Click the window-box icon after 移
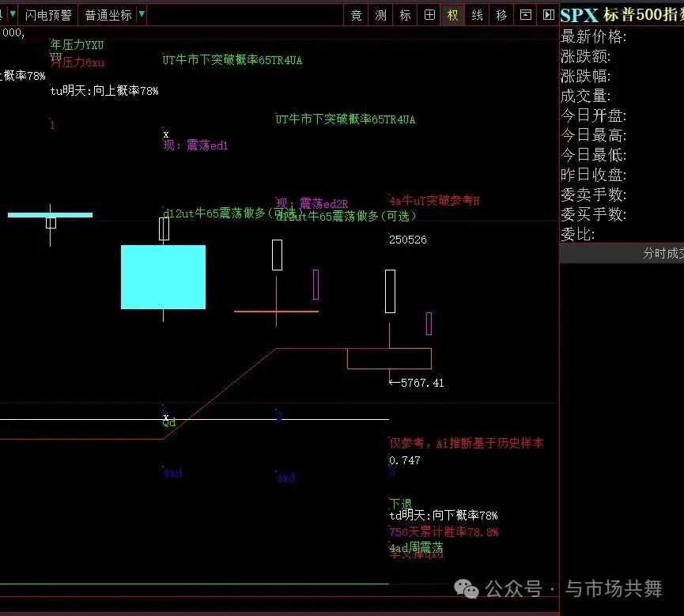This screenshot has height=616, width=684. [526, 15]
